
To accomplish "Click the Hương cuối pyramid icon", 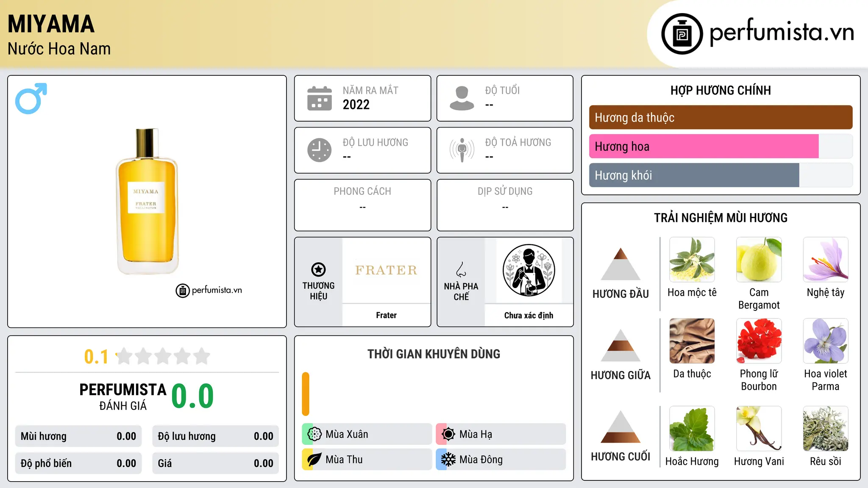I will [620, 427].
